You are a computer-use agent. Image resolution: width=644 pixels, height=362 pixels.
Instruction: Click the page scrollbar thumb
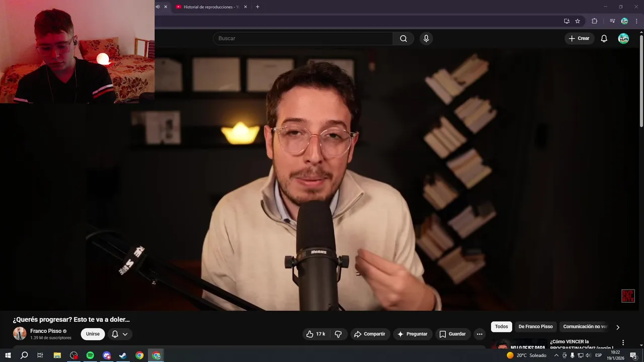click(641, 81)
